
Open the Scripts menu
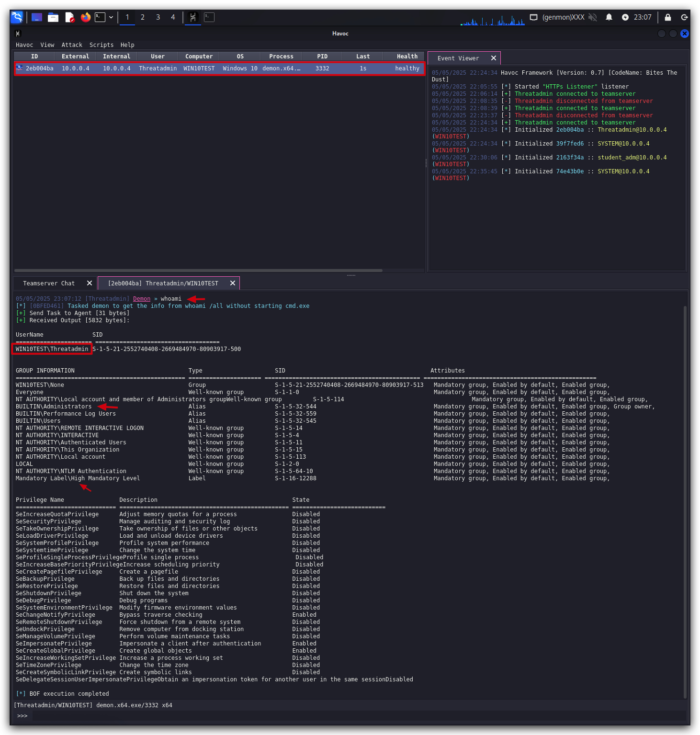tap(102, 45)
